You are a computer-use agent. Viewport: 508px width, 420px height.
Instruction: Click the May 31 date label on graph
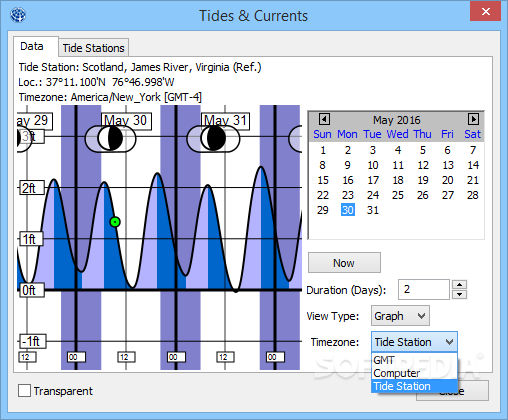[225, 121]
